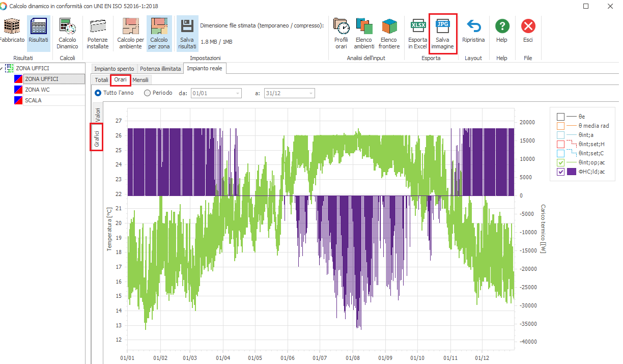The width and height of the screenshot is (623, 364).
Task: Open the 'a' end date dropdown
Action: point(311,93)
